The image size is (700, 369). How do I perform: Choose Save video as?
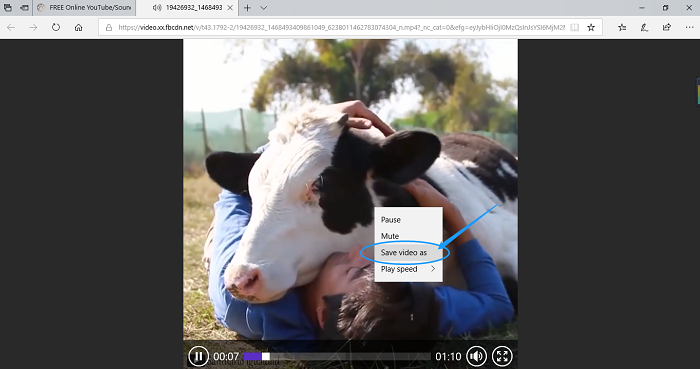[x=408, y=253]
